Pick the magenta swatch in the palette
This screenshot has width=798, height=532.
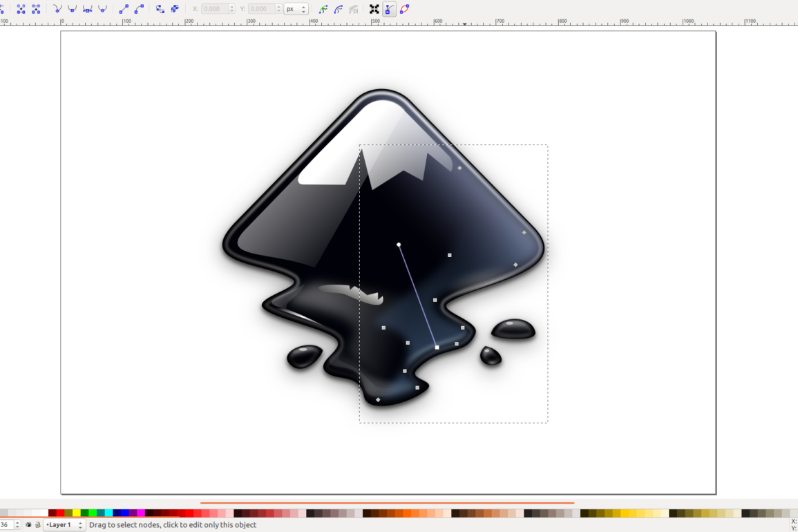click(141, 513)
